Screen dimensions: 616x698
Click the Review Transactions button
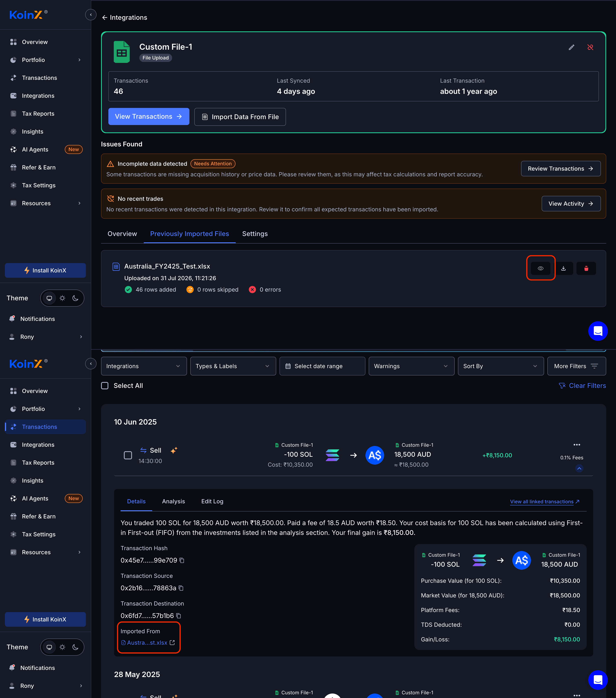click(x=561, y=169)
